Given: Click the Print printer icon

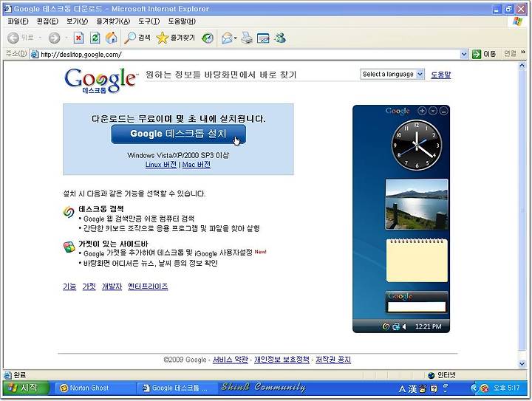Looking at the screenshot, I should point(247,38).
